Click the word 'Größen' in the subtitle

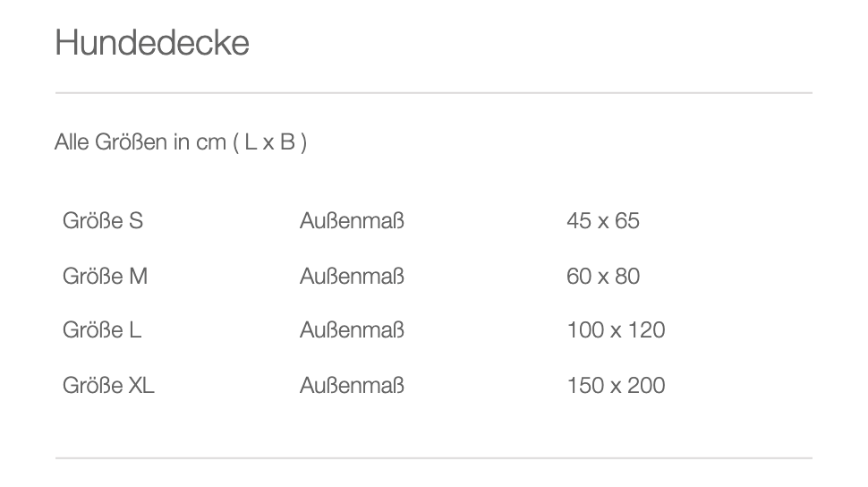pos(132,142)
